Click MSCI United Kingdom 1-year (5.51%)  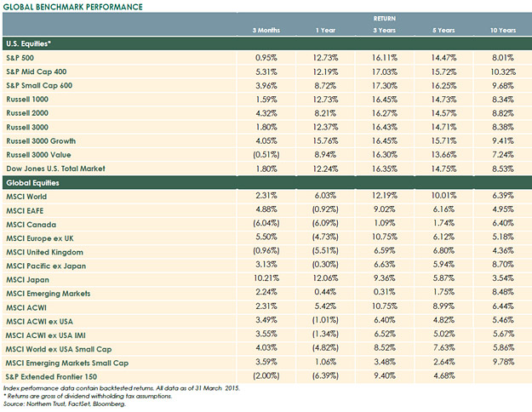click(325, 251)
